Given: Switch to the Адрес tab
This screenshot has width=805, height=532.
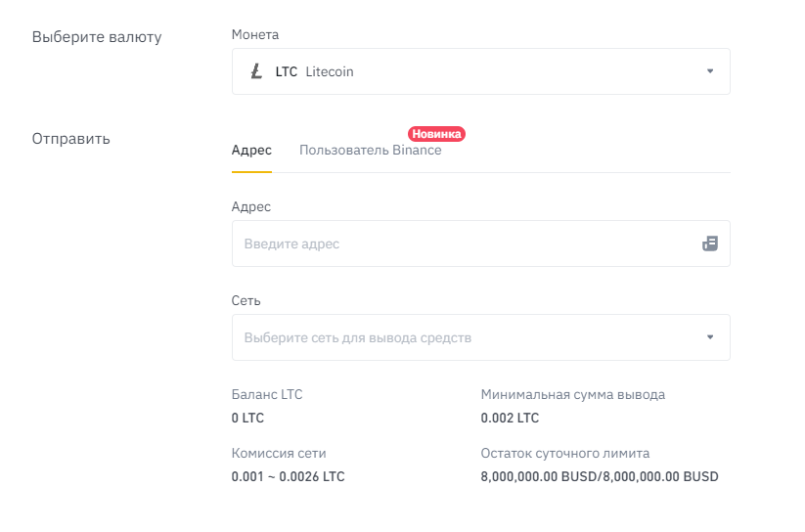Looking at the screenshot, I should [x=251, y=150].
